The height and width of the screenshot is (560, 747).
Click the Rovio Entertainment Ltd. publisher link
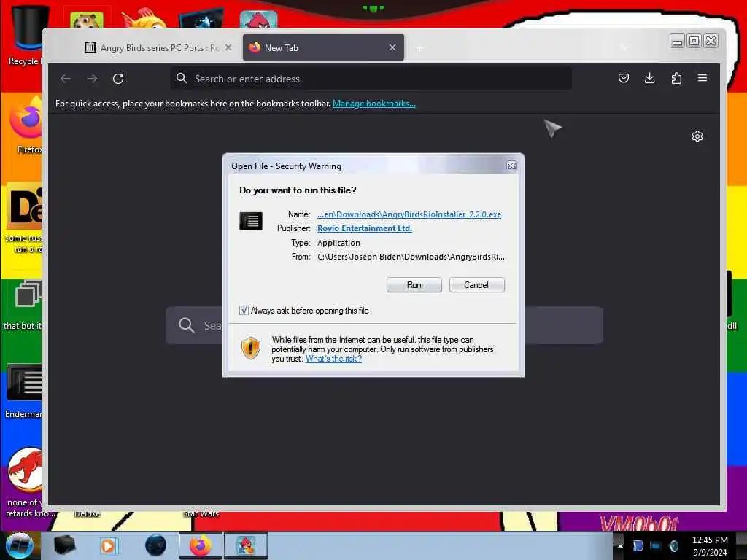click(x=365, y=228)
